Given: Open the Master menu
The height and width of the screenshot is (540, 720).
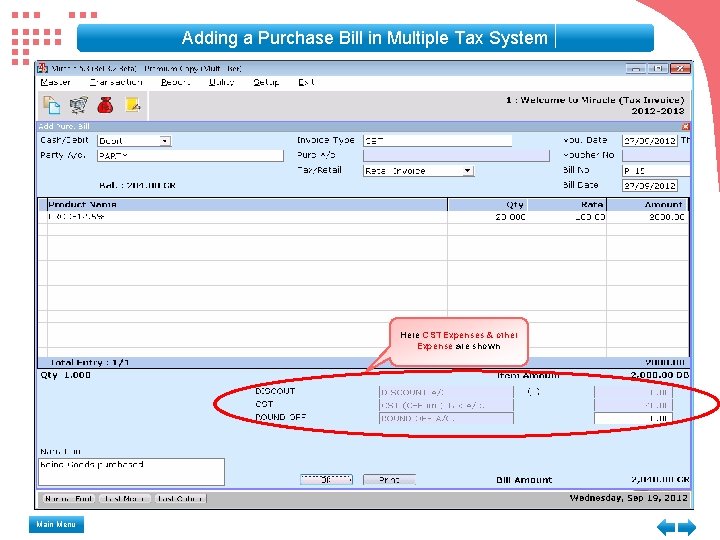Looking at the screenshot, I should [55, 82].
